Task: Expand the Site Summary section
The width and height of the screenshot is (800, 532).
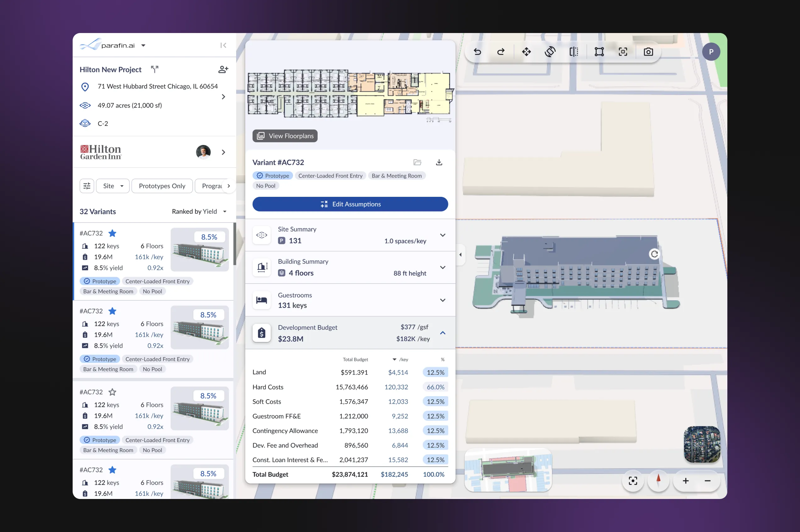Action: click(442, 235)
